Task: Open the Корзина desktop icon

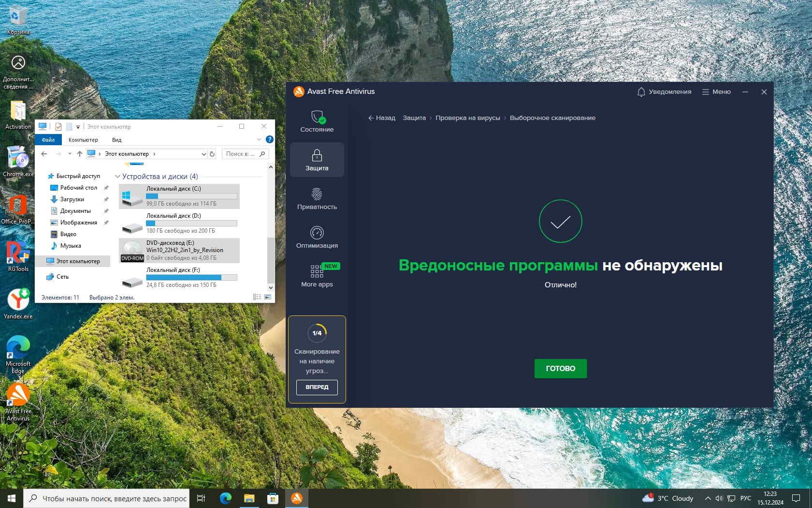Action: pos(18,20)
